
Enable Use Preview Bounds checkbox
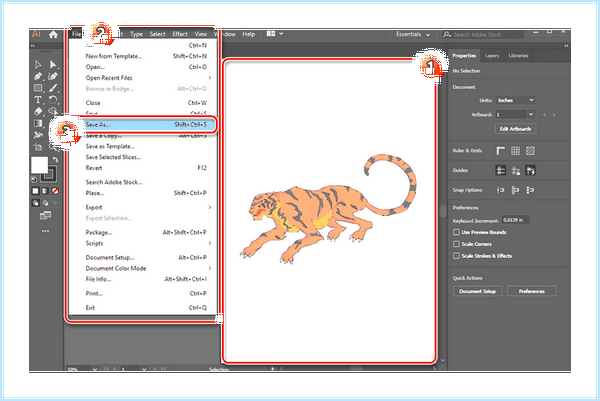[456, 232]
